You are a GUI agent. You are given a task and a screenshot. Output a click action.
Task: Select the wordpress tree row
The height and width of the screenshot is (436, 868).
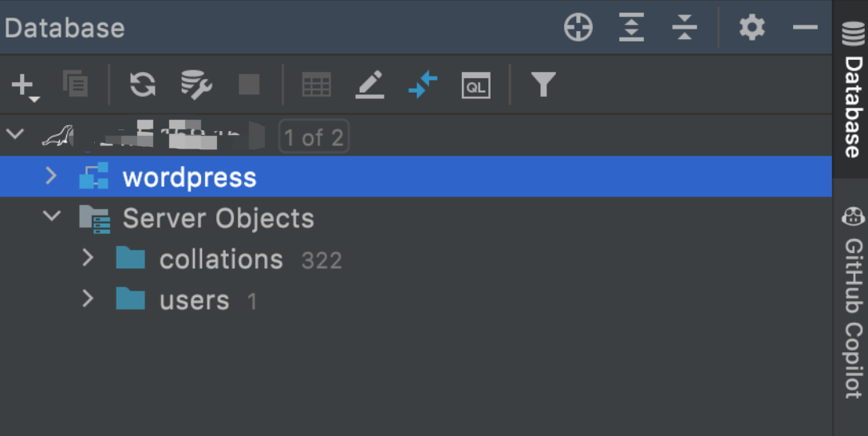coord(416,176)
